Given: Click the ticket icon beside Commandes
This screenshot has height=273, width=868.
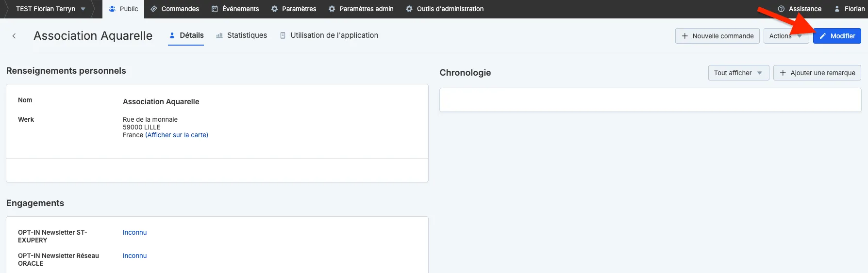Looking at the screenshot, I should 153,9.
